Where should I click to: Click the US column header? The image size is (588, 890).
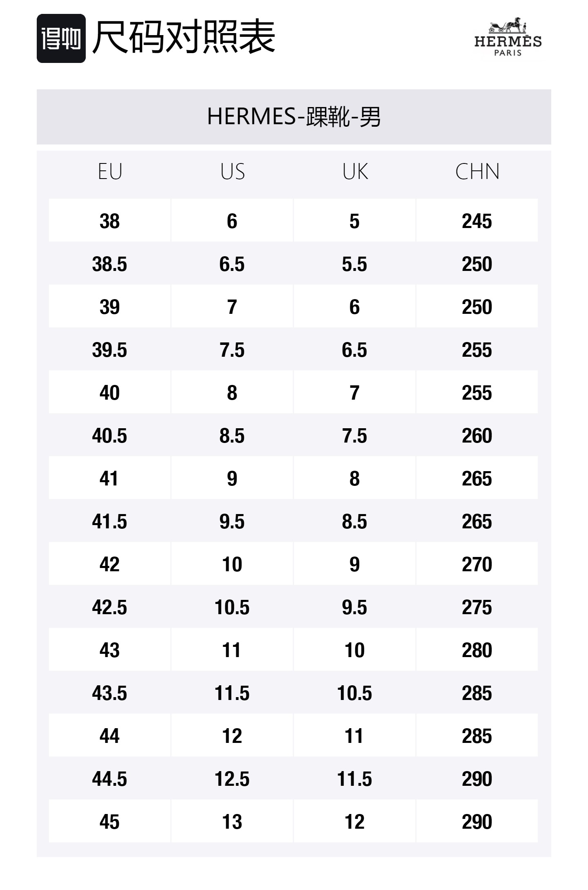pos(232,172)
